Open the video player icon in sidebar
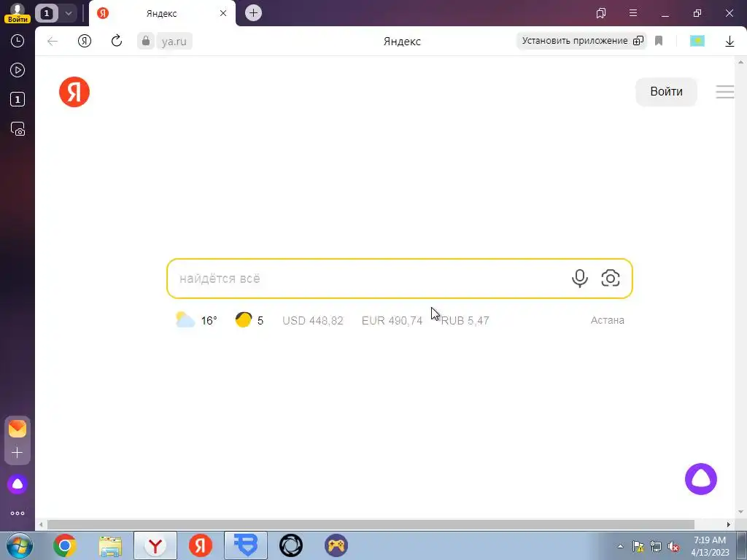This screenshot has height=560, width=747. (18, 70)
